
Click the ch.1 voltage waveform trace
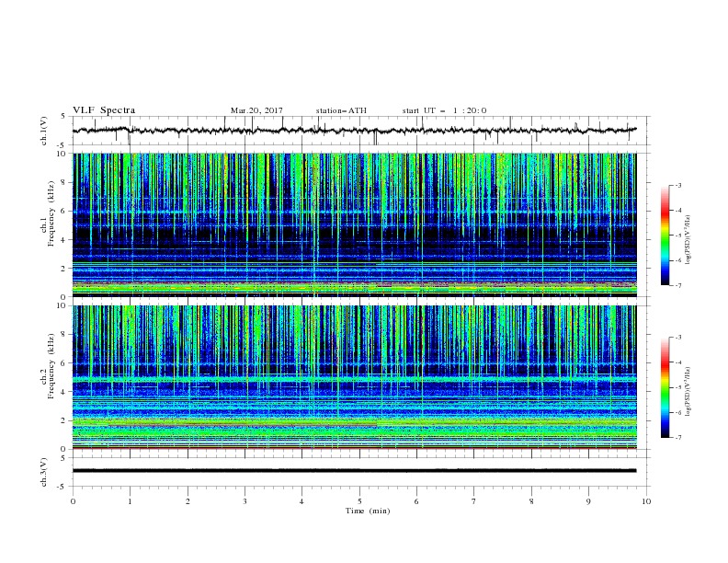click(x=354, y=131)
